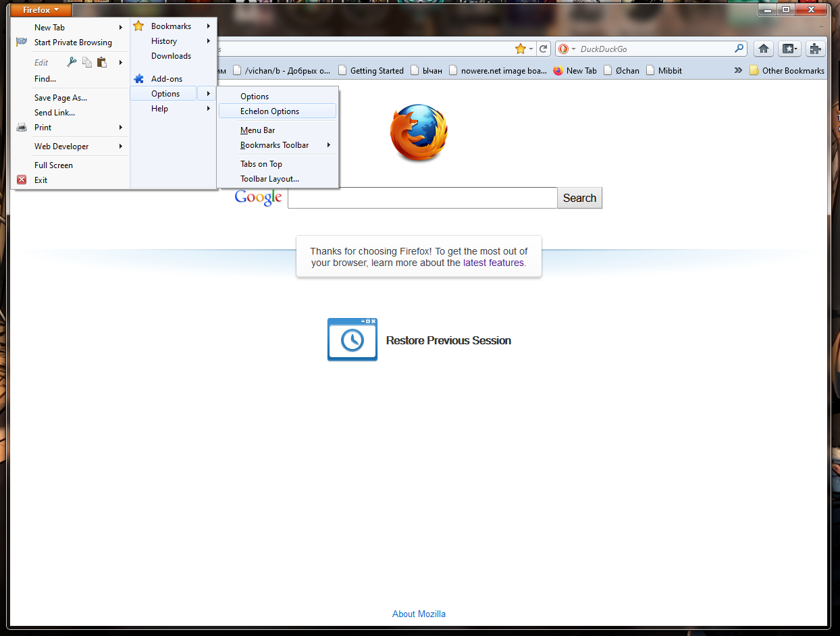
Task: Select Save Page As... menu item
Action: (71, 98)
